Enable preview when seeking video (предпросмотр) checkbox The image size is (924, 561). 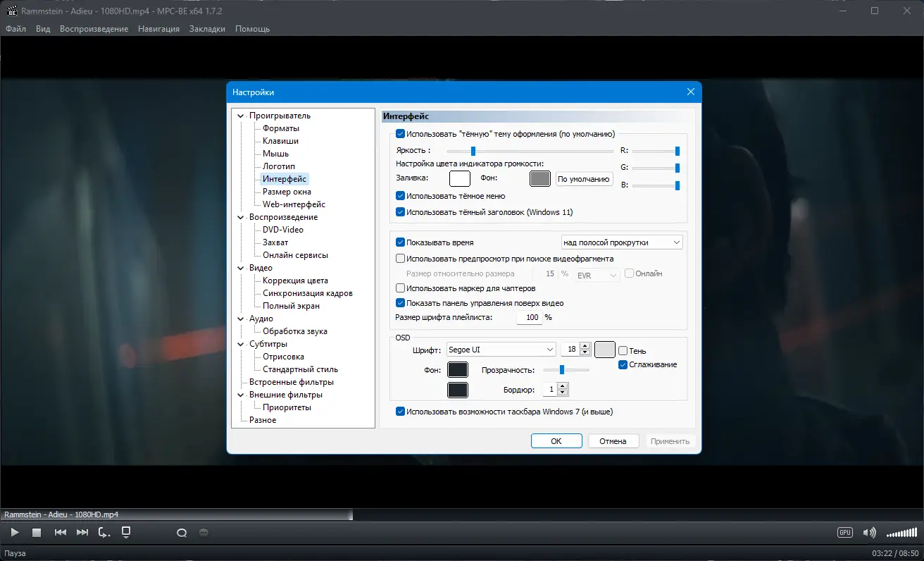tap(400, 259)
